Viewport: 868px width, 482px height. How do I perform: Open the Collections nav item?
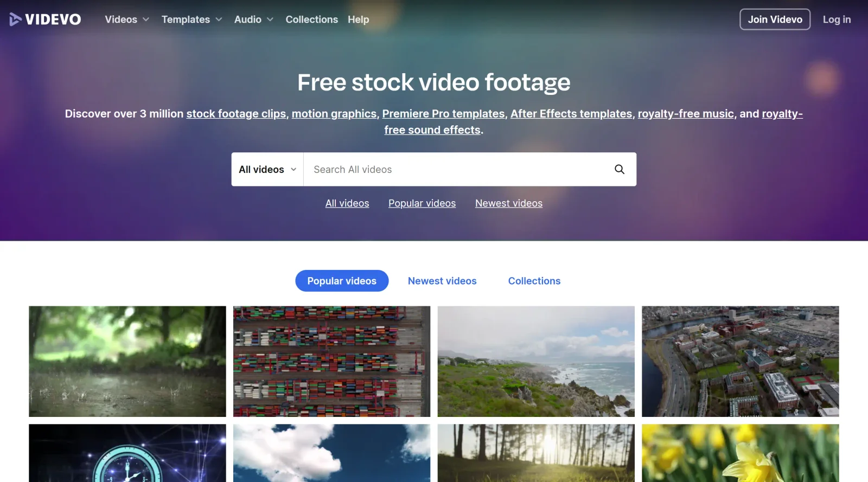tap(311, 20)
